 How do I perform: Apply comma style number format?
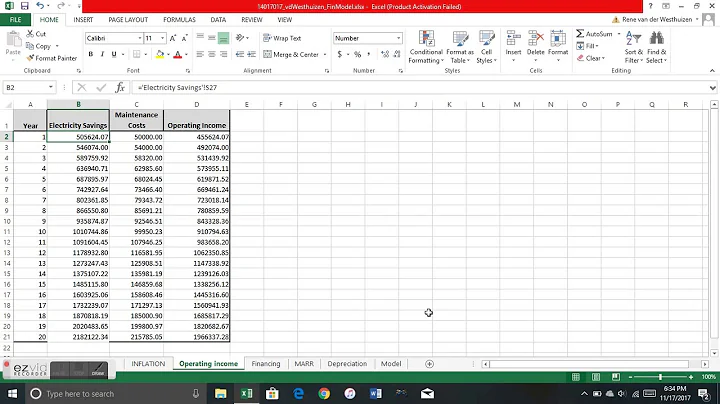368,54
